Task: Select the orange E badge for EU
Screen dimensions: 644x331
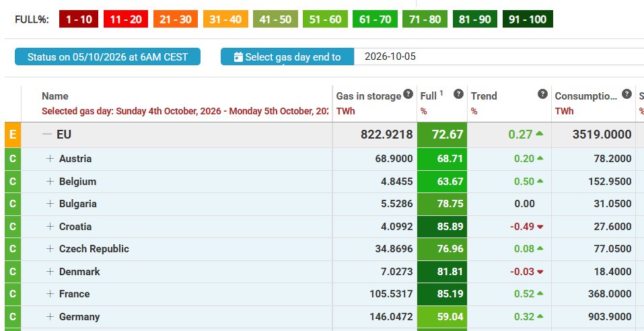Action: pyautogui.click(x=13, y=135)
